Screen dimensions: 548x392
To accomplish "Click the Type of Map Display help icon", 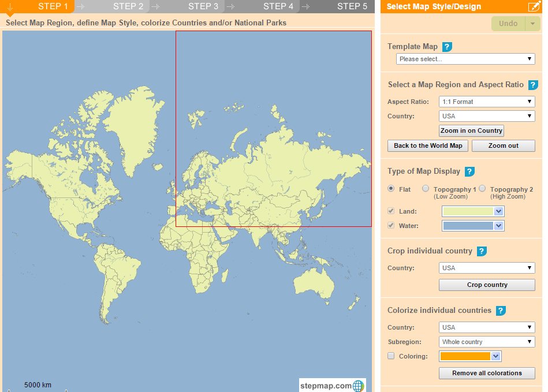I will (x=469, y=171).
